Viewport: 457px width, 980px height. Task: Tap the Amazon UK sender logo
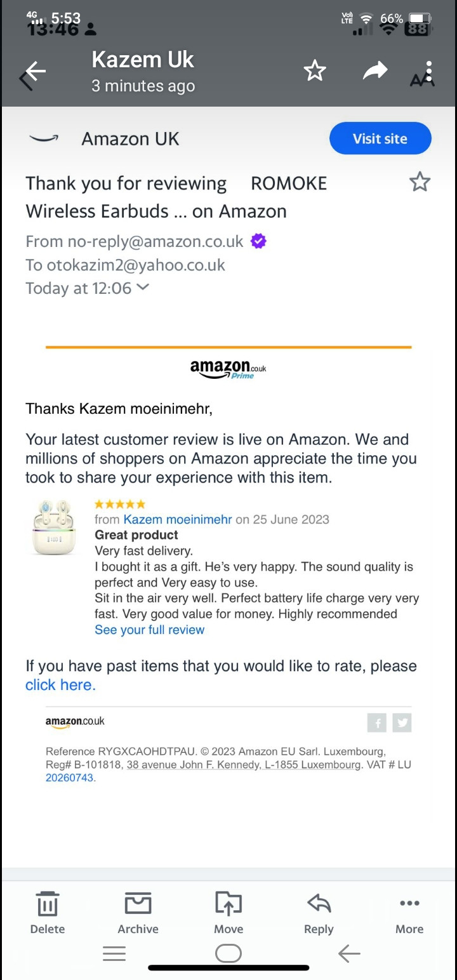(x=44, y=138)
